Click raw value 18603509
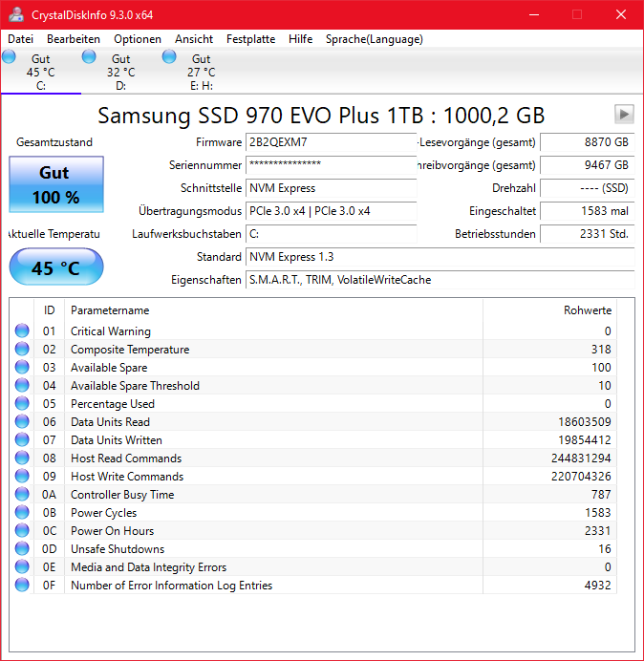The height and width of the screenshot is (661, 644). coord(585,422)
